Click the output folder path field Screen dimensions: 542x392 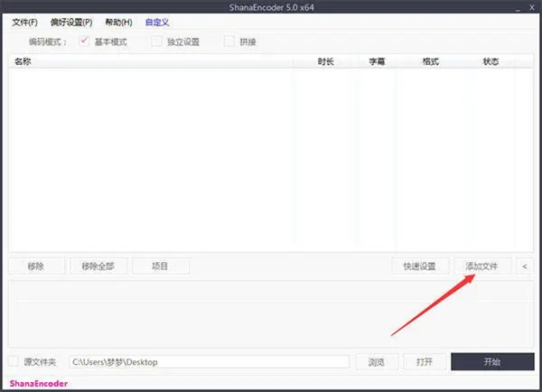(x=208, y=362)
